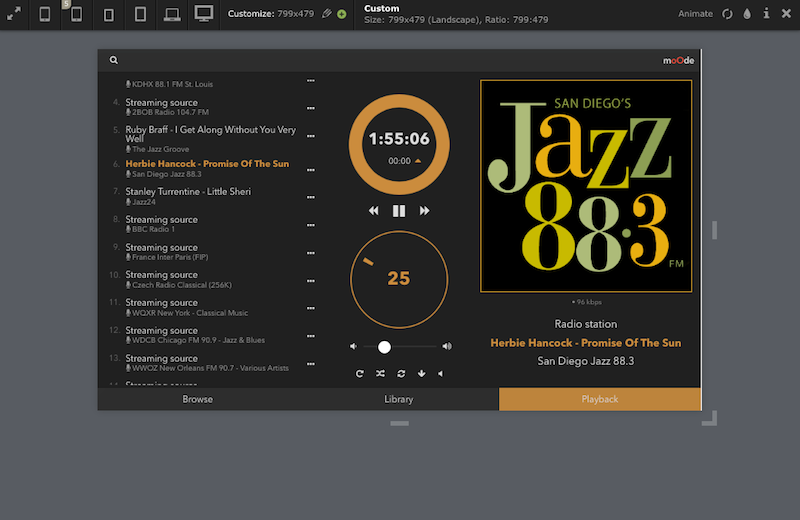Image resolution: width=800 pixels, height=520 pixels.
Task: Skip to next track with forward button
Action: tap(424, 211)
